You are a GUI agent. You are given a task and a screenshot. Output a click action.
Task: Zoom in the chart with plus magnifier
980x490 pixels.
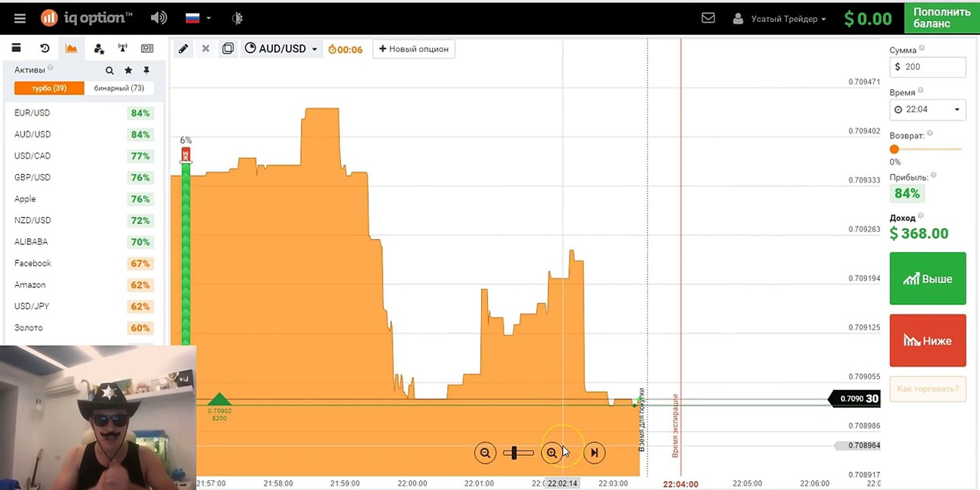click(x=552, y=453)
